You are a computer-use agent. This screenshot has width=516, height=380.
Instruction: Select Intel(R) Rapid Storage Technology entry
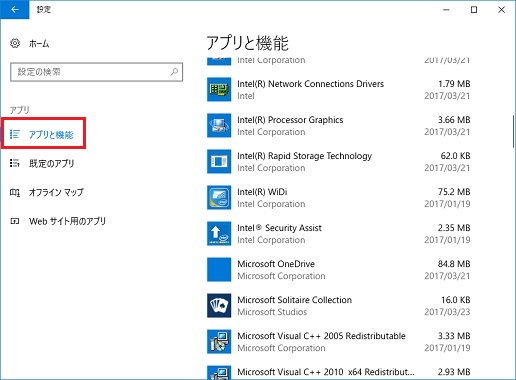pyautogui.click(x=338, y=161)
